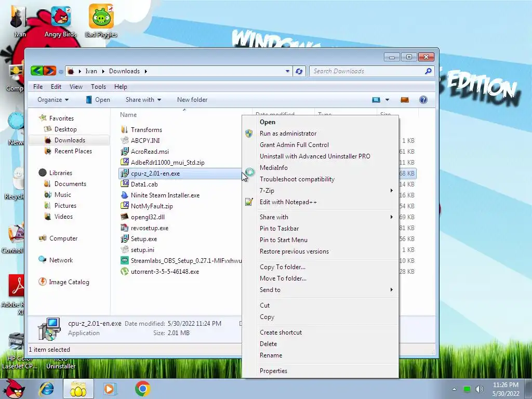This screenshot has height=399, width=532.
Task: Click the red bird Start button
Action: coord(13,389)
